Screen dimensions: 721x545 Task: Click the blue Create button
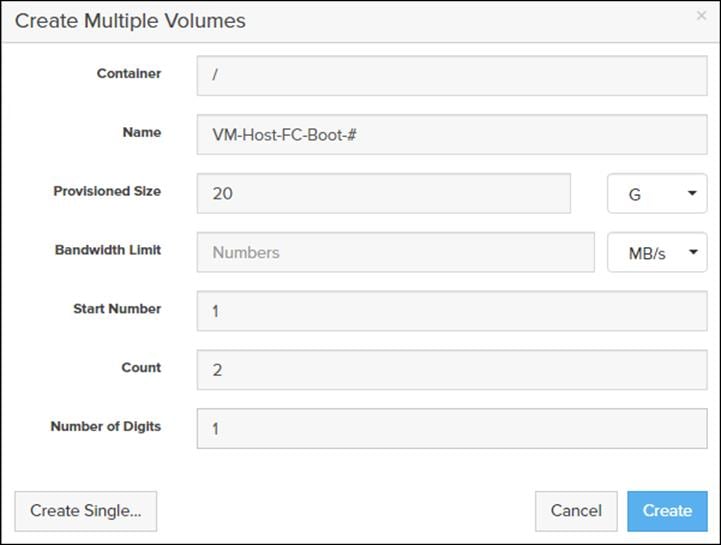667,511
